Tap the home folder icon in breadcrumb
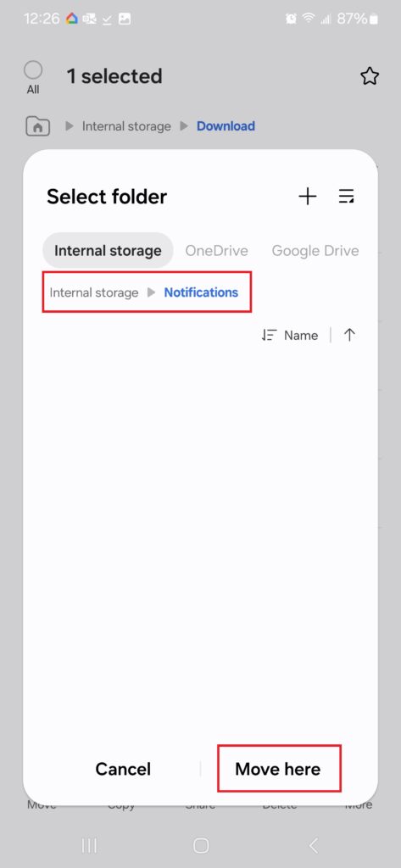This screenshot has width=401, height=868. [x=38, y=126]
